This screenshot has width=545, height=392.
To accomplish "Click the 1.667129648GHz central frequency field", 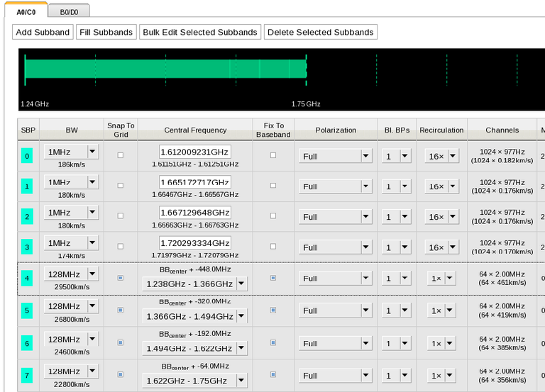I will [195, 213].
